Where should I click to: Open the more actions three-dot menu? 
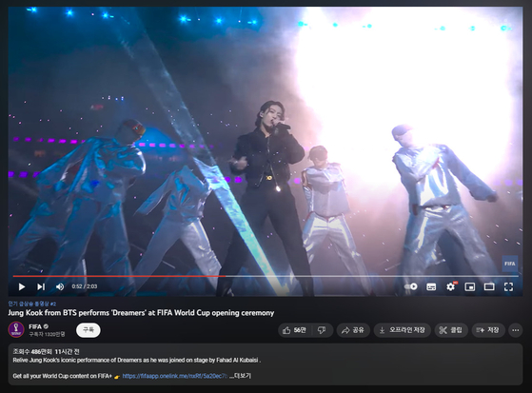pos(516,330)
